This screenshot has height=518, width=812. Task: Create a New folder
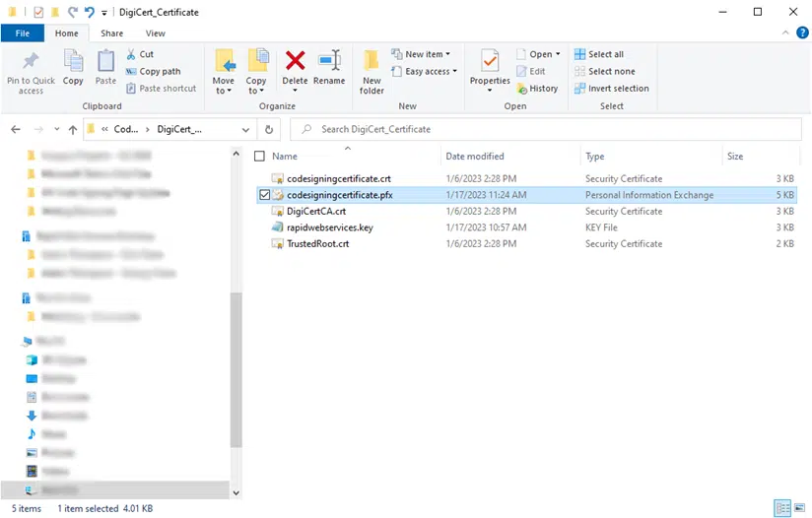[372, 73]
